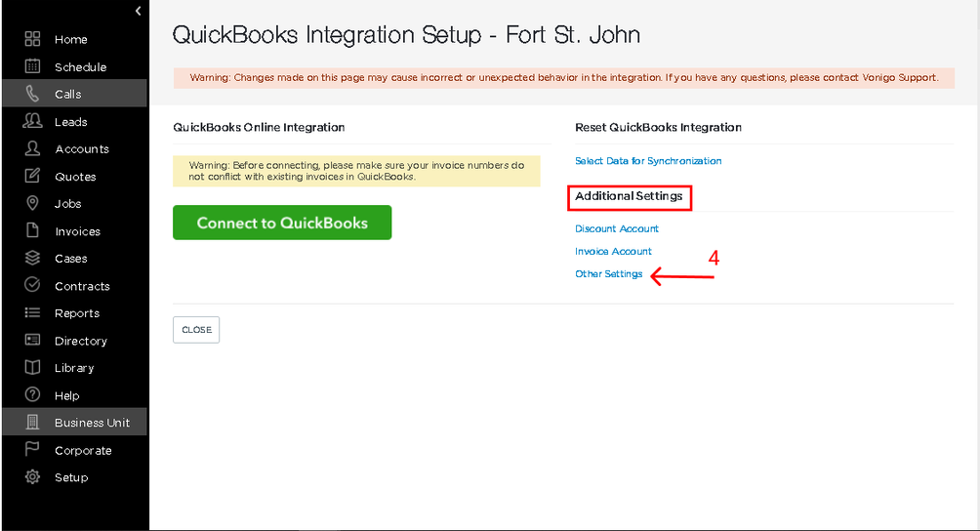Click the Contracts checkmark icon

click(32, 285)
